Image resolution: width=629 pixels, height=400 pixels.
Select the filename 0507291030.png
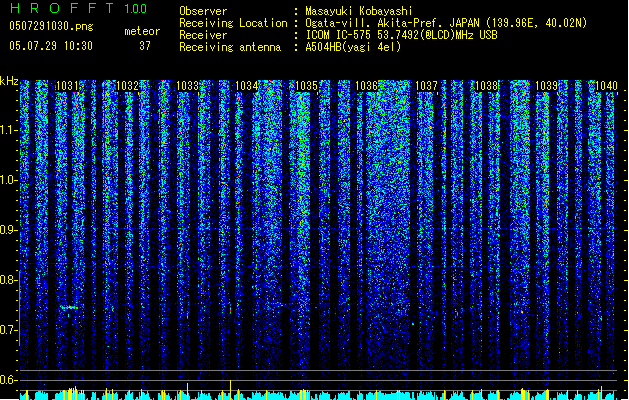click(51, 26)
